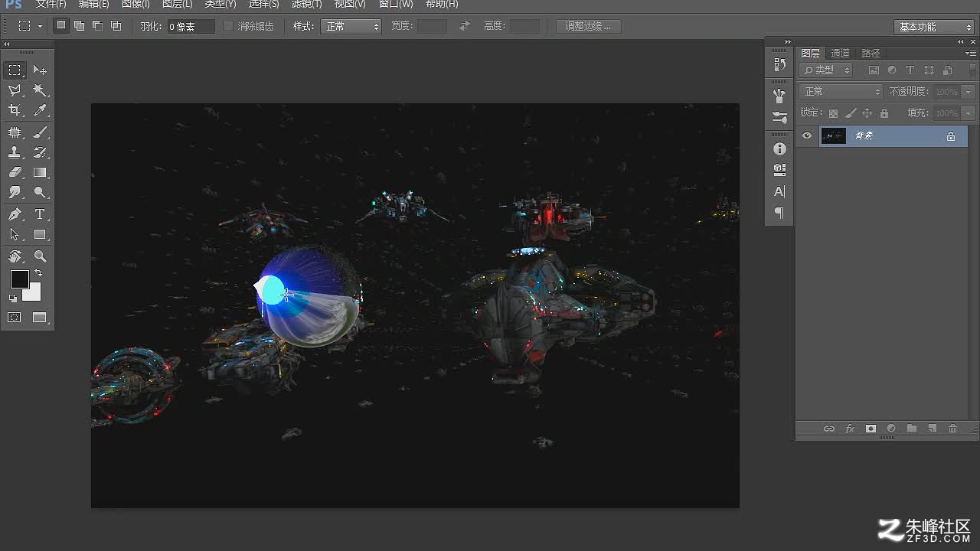The height and width of the screenshot is (551, 980).
Task: Toggle Lock image pixels brush icon
Action: (850, 113)
